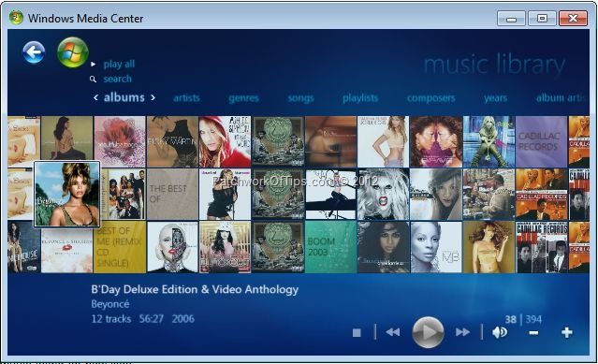This screenshot has height=364, width=598.
Task: Start playing all music with play all
Action: click(x=119, y=64)
